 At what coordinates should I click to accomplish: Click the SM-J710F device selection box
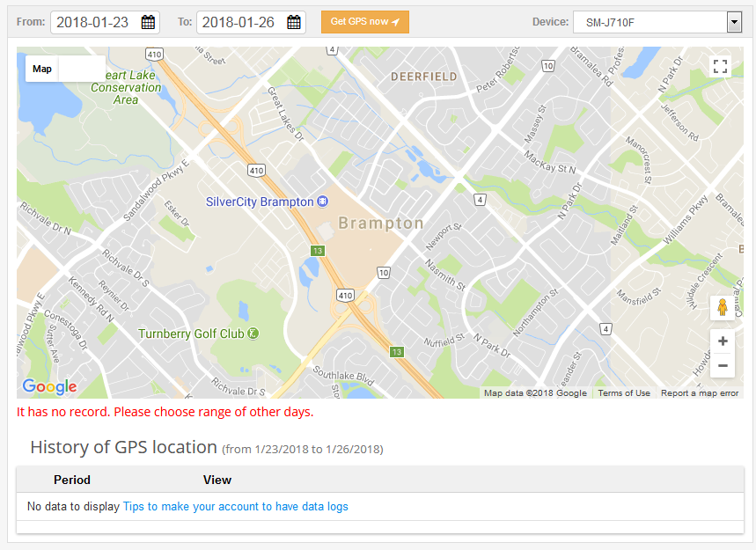[657, 22]
